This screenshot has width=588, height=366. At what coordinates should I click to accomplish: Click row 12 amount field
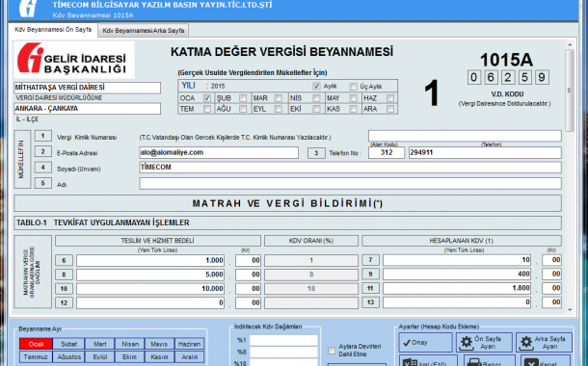coord(150,302)
